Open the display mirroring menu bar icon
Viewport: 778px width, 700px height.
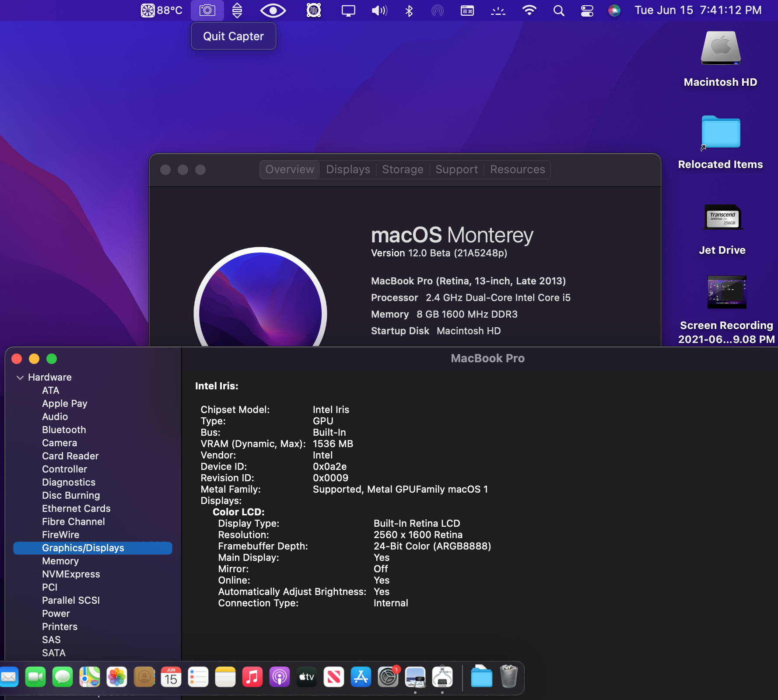tap(348, 10)
